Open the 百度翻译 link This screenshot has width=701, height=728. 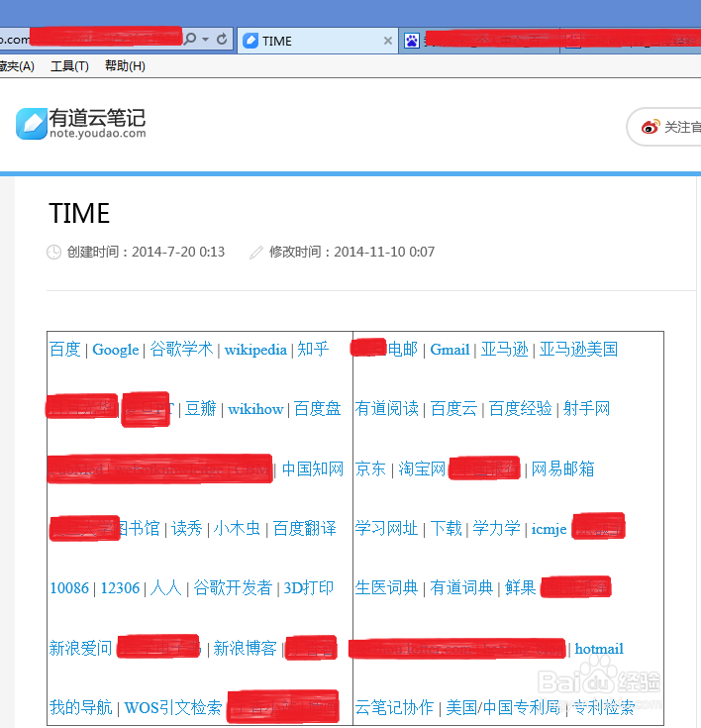pos(305,528)
